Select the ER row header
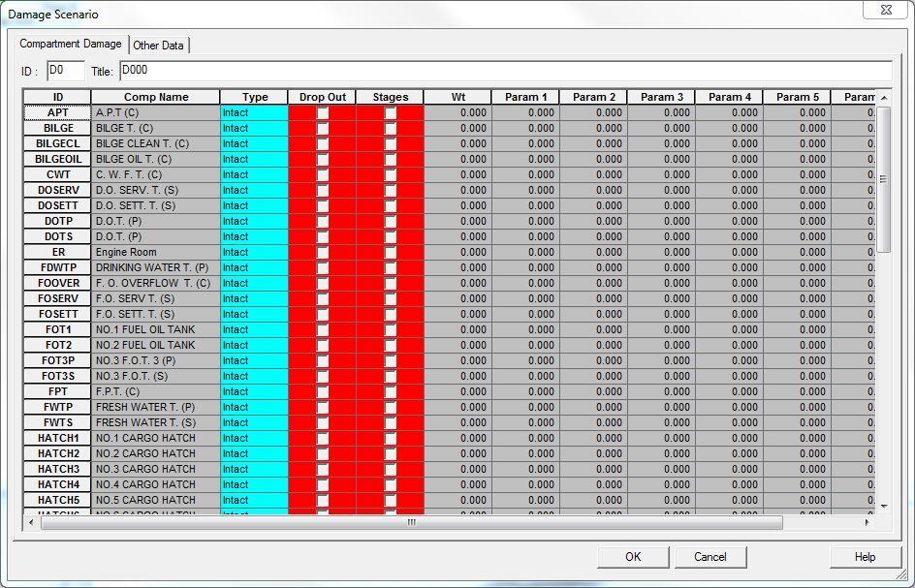Screen dimensions: 915x588 58,252
